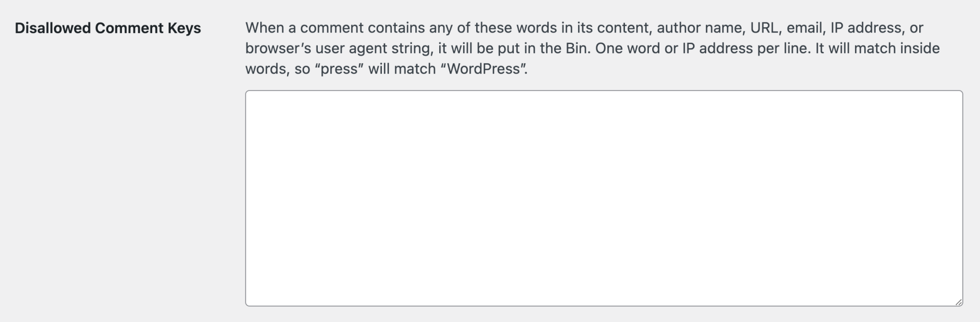The width and height of the screenshot is (980, 322).
Task: Click the word "email" in the description
Action: pos(805,28)
